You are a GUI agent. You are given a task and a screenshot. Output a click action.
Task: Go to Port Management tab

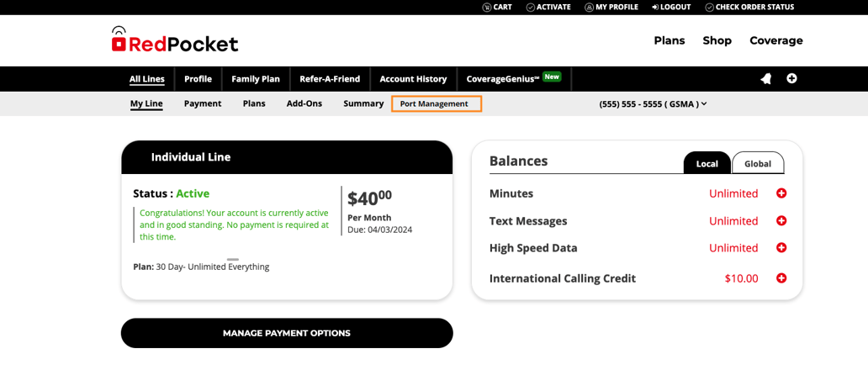click(x=436, y=104)
